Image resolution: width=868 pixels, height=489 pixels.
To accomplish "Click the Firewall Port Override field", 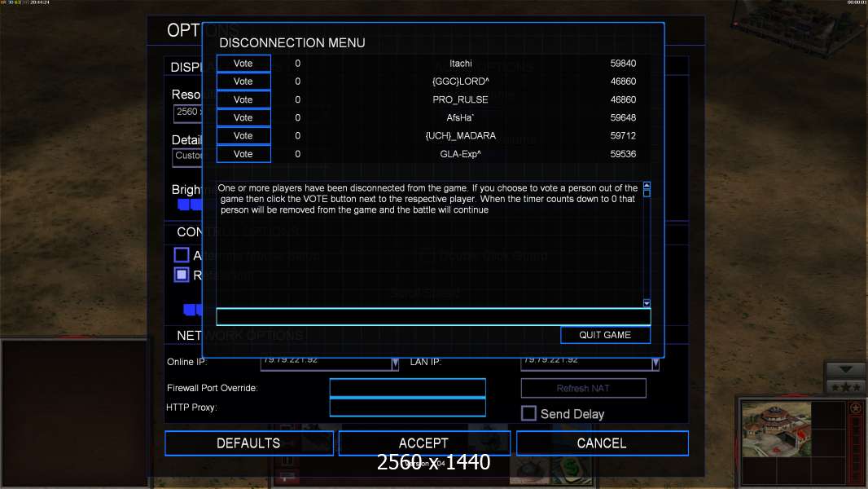I will click(407, 388).
